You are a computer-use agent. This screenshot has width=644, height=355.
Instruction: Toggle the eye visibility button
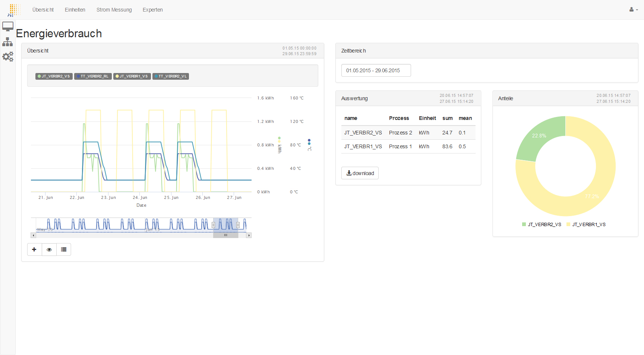coord(49,250)
